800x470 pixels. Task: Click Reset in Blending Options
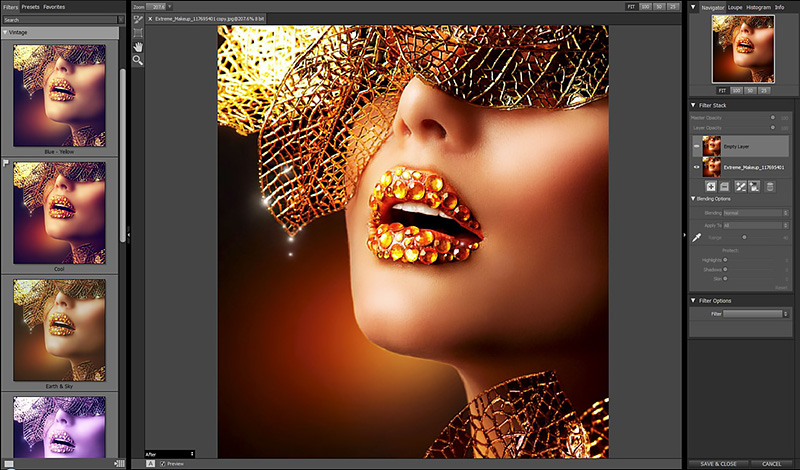tap(781, 288)
